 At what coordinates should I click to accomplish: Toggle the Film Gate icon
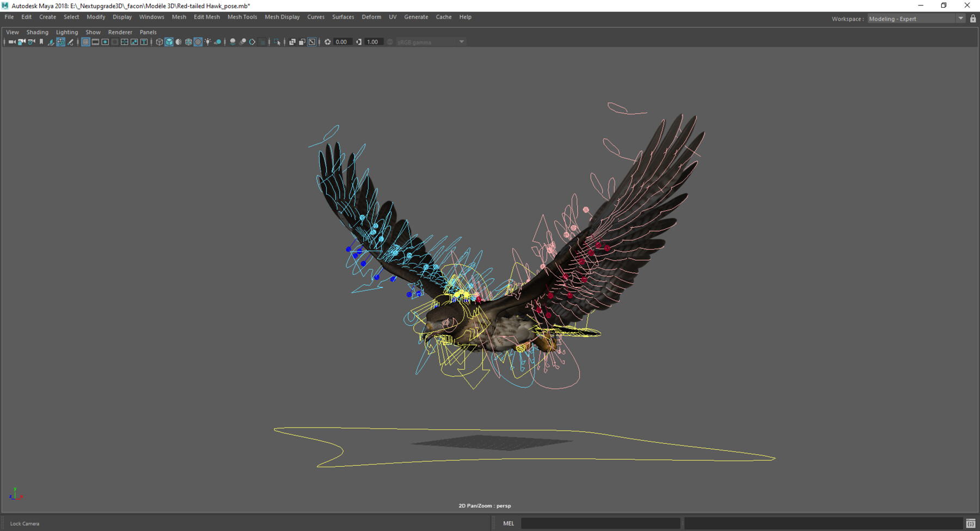coord(95,42)
